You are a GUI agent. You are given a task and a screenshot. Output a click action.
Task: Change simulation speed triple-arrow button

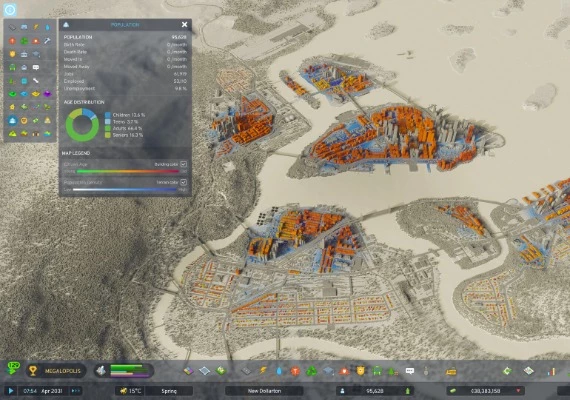click(x=76, y=391)
